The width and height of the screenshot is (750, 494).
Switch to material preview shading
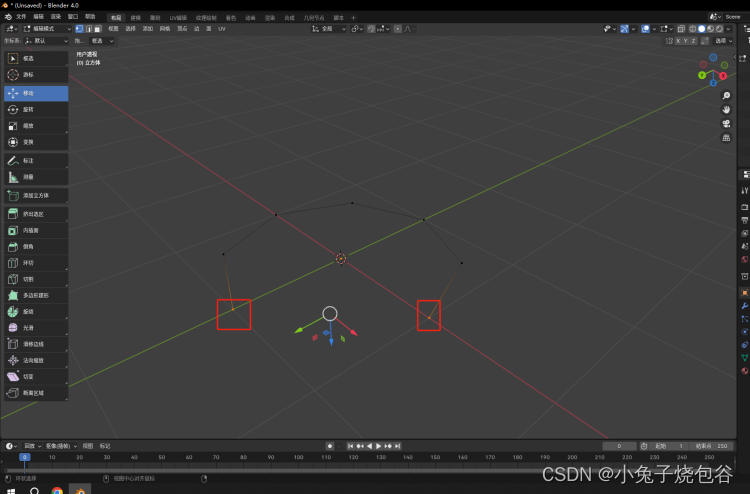pyautogui.click(x=710, y=29)
